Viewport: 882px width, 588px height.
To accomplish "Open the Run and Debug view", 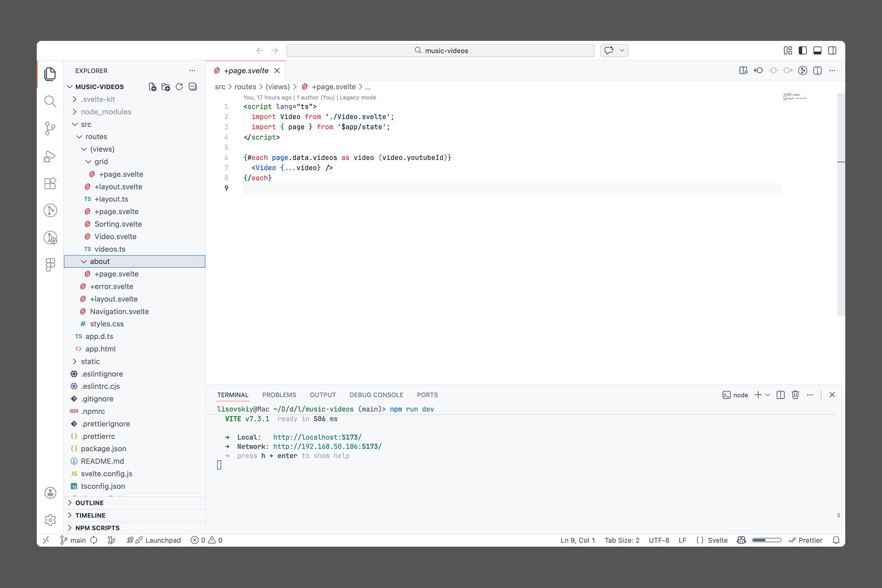I will tap(50, 156).
